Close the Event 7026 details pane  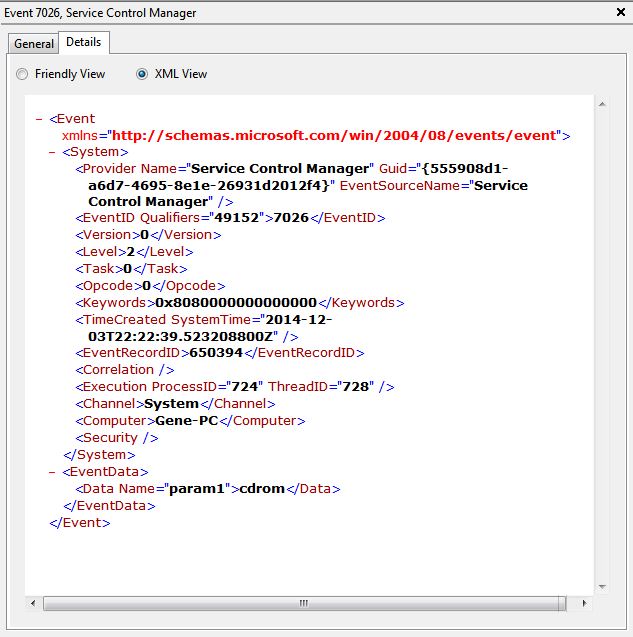click(618, 13)
